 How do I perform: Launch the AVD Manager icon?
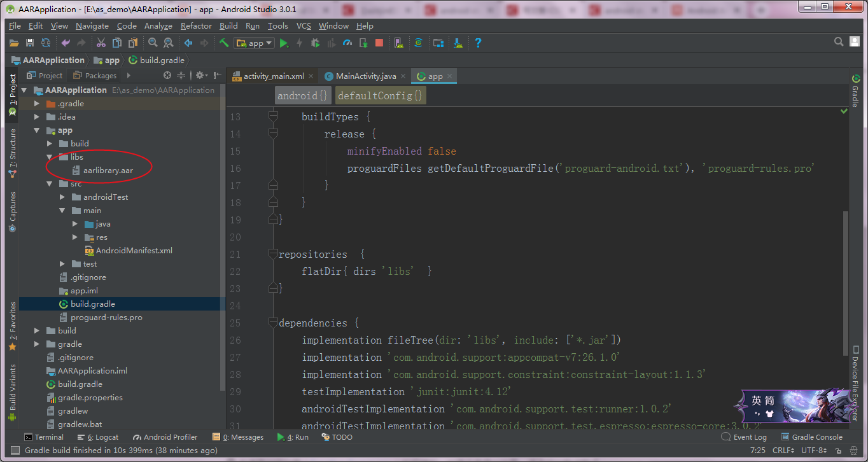pyautogui.click(x=398, y=43)
